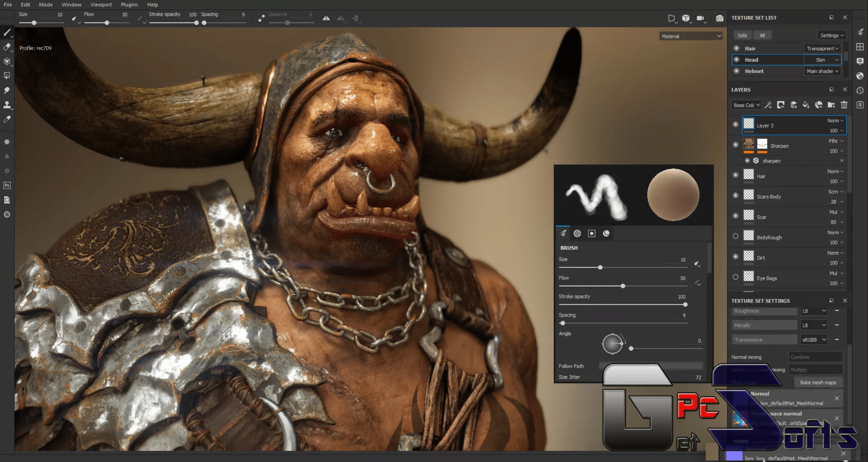Select the Paint brush tool
The width and height of the screenshot is (868, 462).
tap(7, 32)
